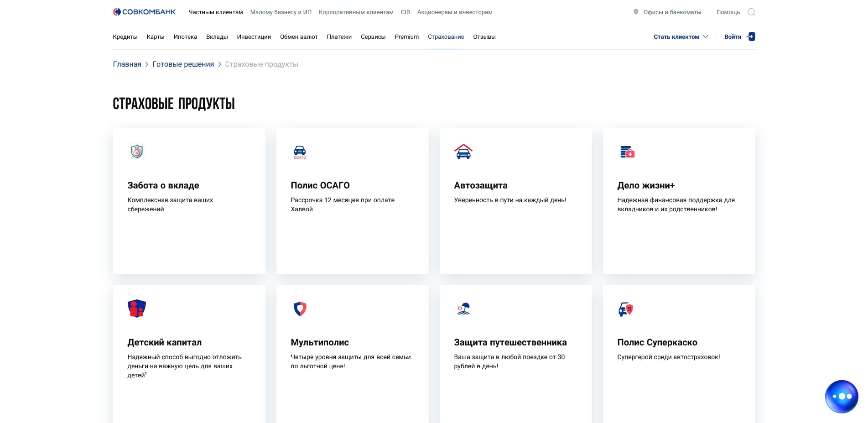
Task: Expand the Стать клиентом dropdown
Action: coord(680,37)
